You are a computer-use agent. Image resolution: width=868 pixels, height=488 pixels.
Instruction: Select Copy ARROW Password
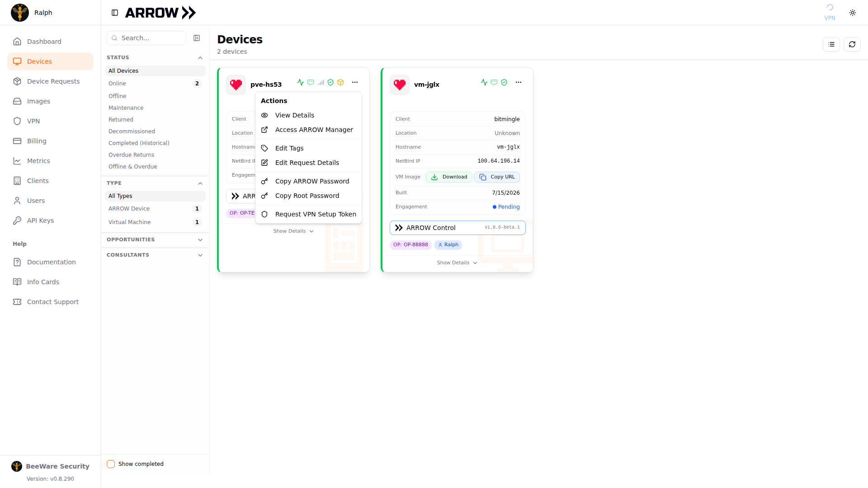coord(308,181)
